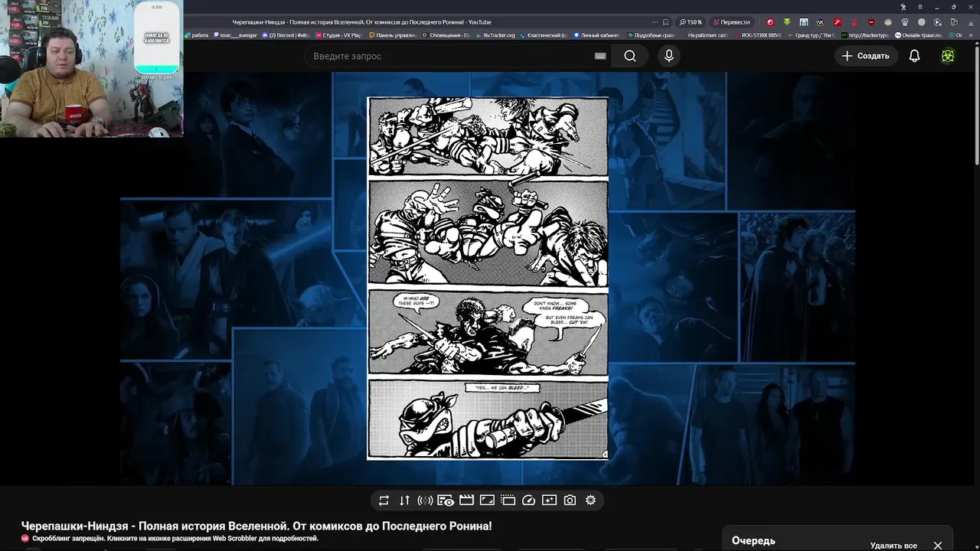Open the Discord bookmark
This screenshot has height=551, width=980.
tap(286, 35)
